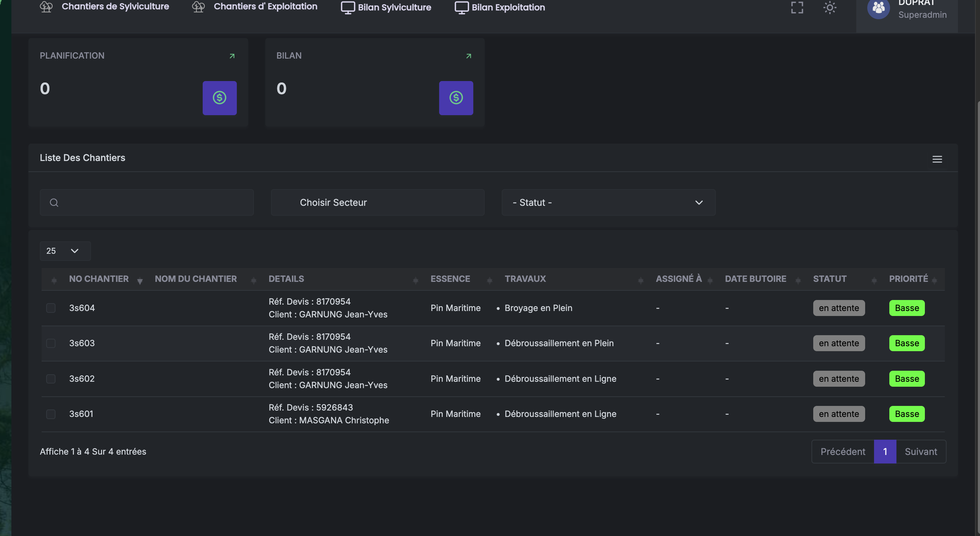Tick the checkbox for chantier 3s601
980x536 pixels.
click(x=50, y=414)
